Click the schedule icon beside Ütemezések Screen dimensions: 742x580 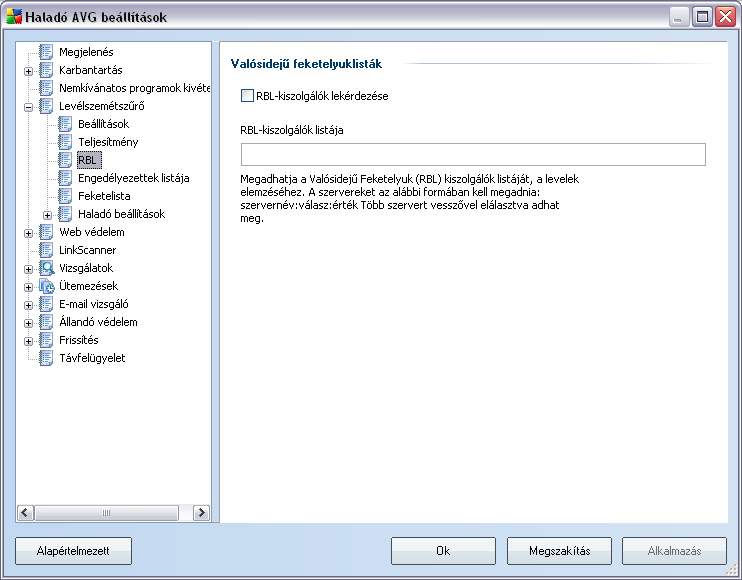(46, 286)
